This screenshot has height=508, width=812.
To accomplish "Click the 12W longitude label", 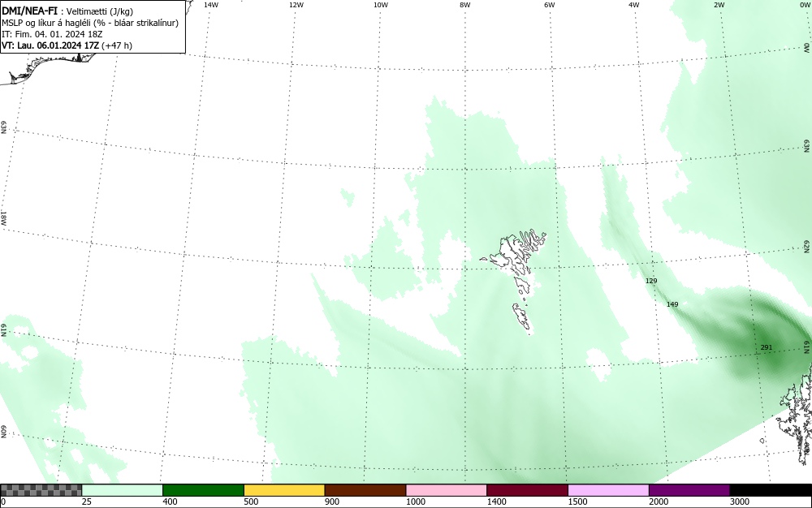I will pos(296,5).
